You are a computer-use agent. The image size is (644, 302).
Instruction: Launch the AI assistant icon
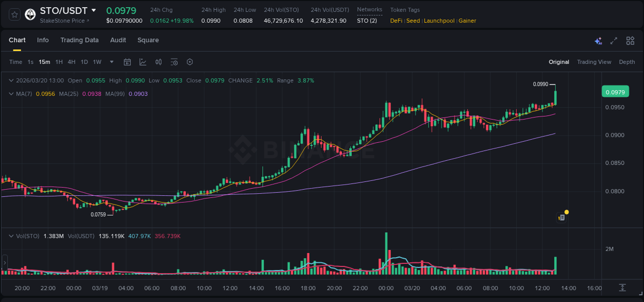(597, 40)
